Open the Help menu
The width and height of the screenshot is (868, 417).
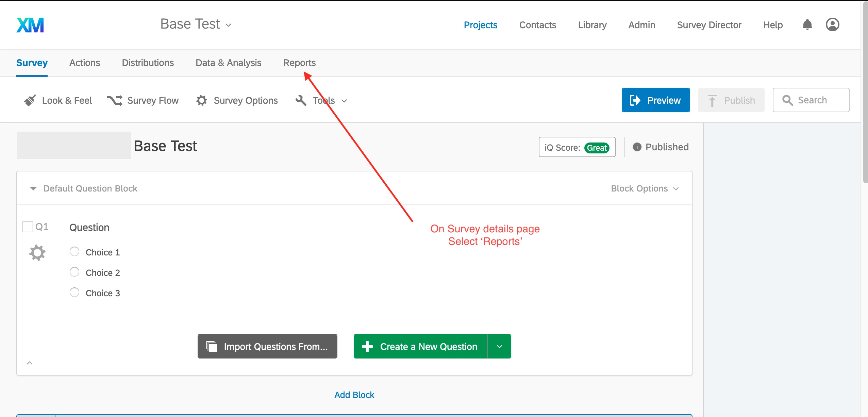(773, 25)
